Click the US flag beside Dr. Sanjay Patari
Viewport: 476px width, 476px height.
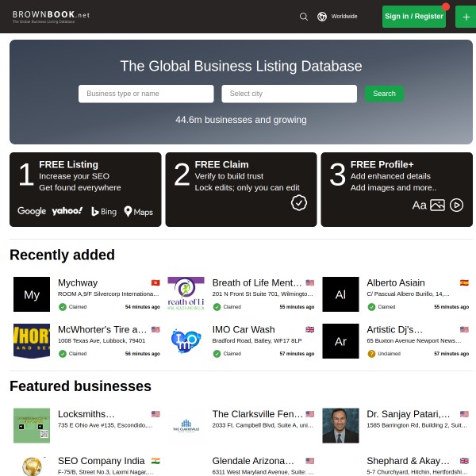[x=464, y=414]
